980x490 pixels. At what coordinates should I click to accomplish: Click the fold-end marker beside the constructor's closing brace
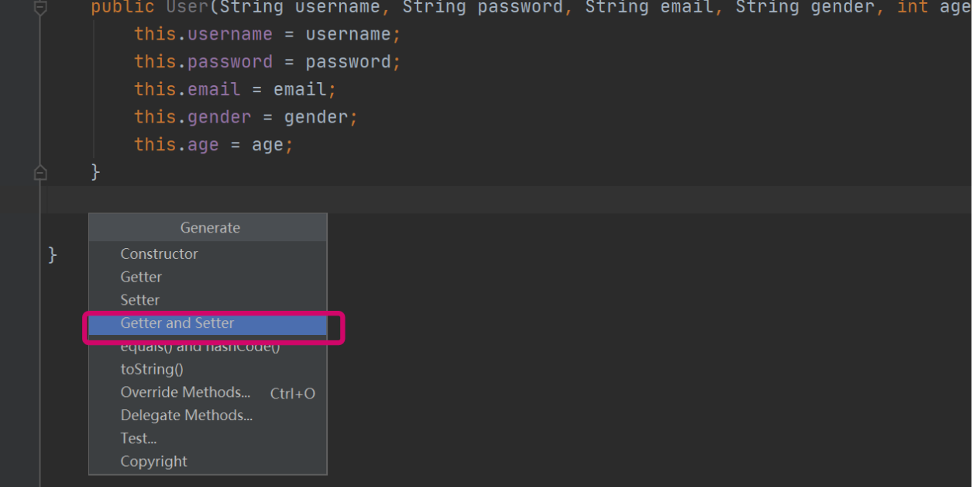coord(40,172)
